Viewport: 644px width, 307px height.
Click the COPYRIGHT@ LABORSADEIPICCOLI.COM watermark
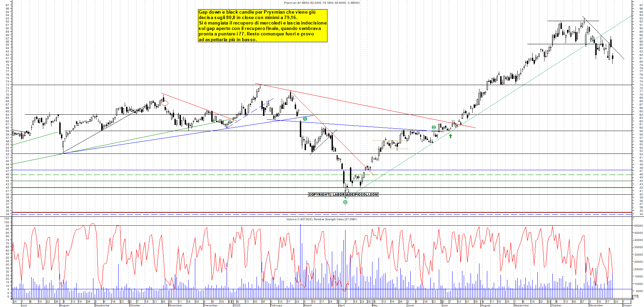click(343, 194)
